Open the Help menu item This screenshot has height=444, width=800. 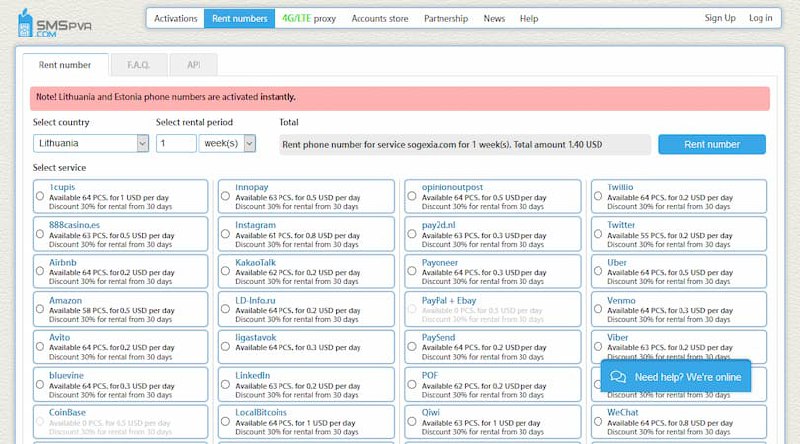(529, 18)
